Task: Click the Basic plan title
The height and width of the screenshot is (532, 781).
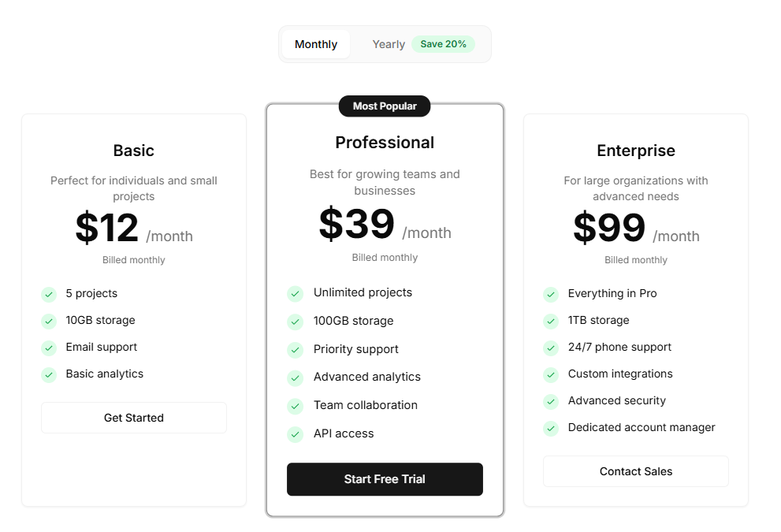Action: (134, 151)
